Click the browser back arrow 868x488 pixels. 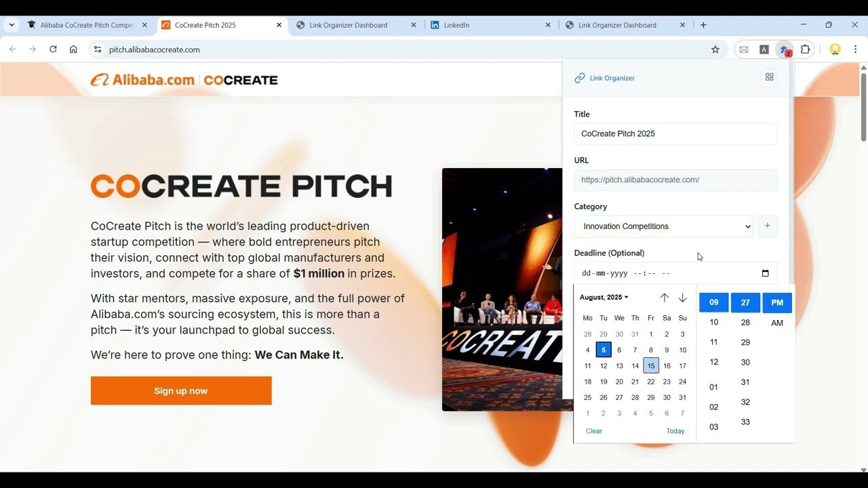[x=12, y=49]
